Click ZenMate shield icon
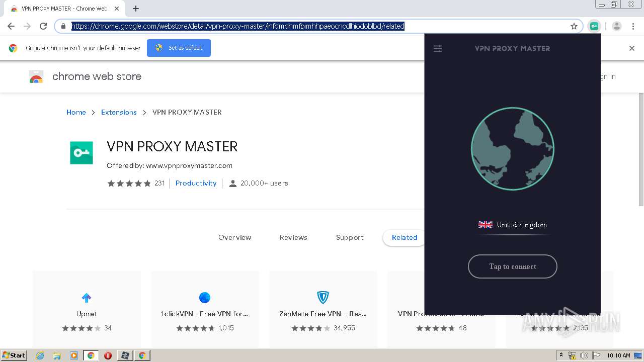 pyautogui.click(x=323, y=297)
